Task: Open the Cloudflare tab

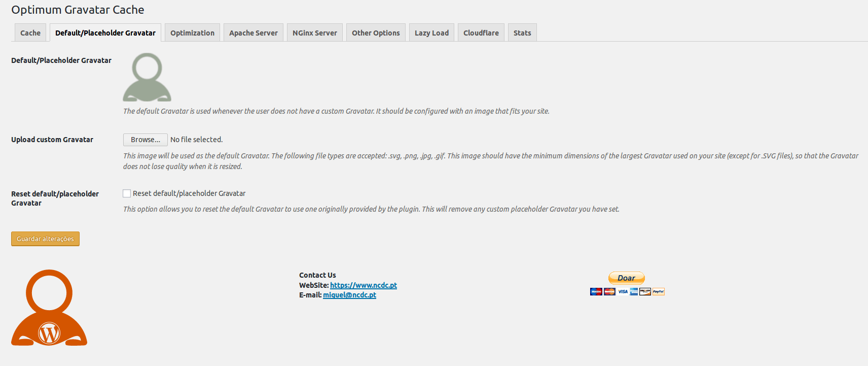Action: click(x=481, y=32)
